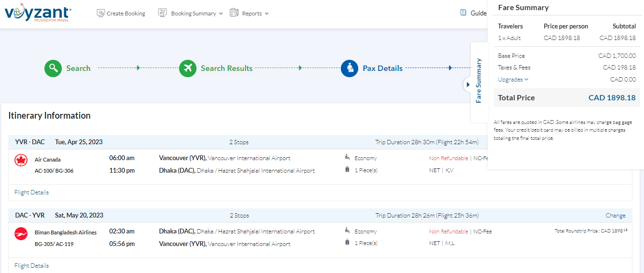644x273 pixels.
Task: Click Change link on the return flight
Action: (615, 216)
